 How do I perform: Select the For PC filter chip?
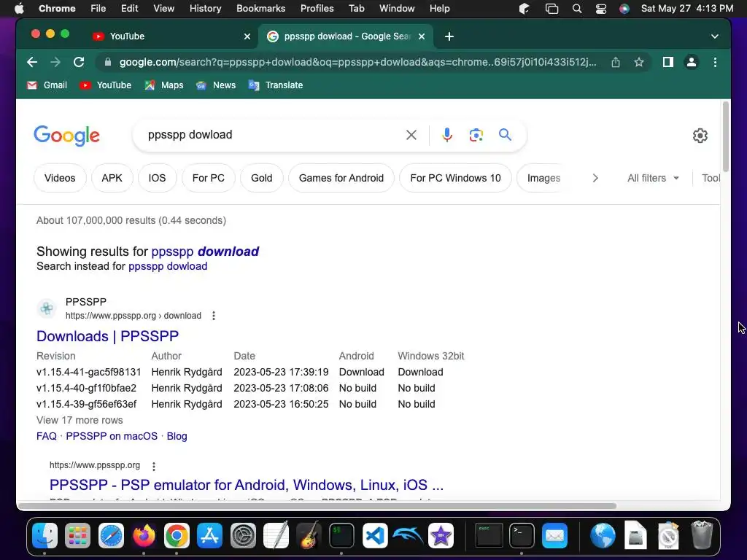(x=208, y=178)
